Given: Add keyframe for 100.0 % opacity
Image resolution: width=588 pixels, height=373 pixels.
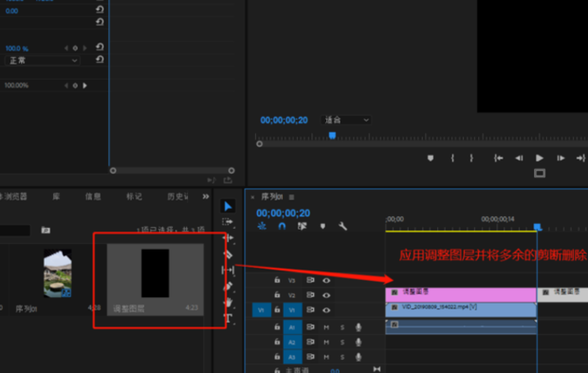Looking at the screenshot, I should [x=75, y=48].
